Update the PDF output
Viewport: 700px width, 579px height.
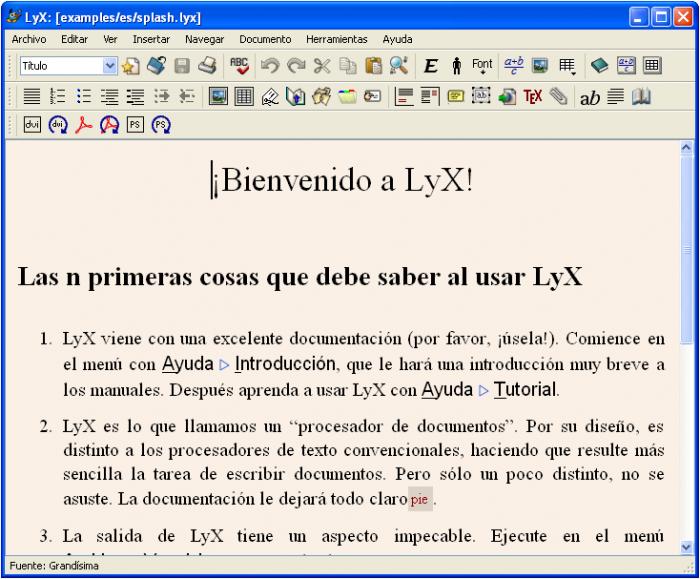pos(109,125)
